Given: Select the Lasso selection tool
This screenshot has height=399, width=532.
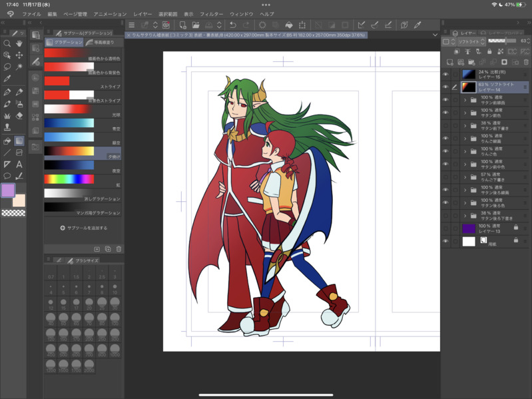Looking at the screenshot, I should coord(7,67).
